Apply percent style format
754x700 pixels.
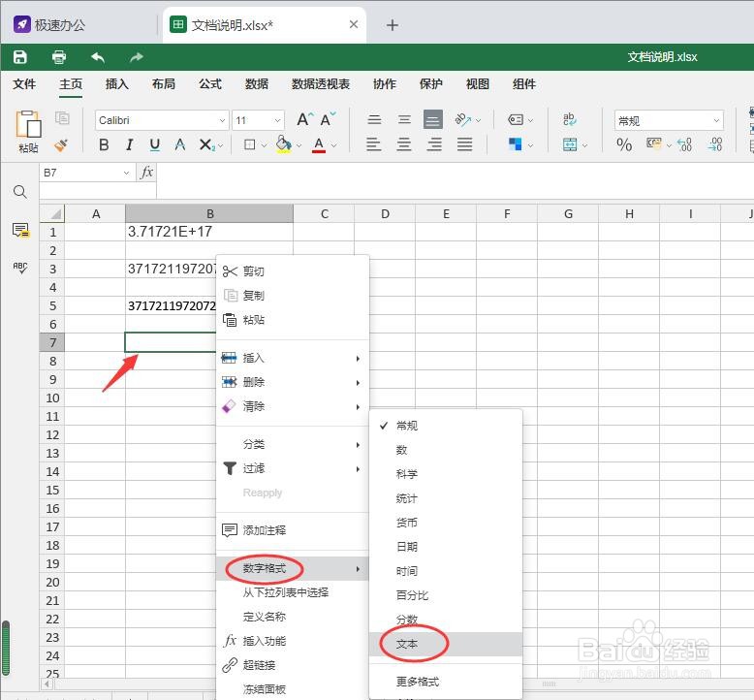click(624, 144)
